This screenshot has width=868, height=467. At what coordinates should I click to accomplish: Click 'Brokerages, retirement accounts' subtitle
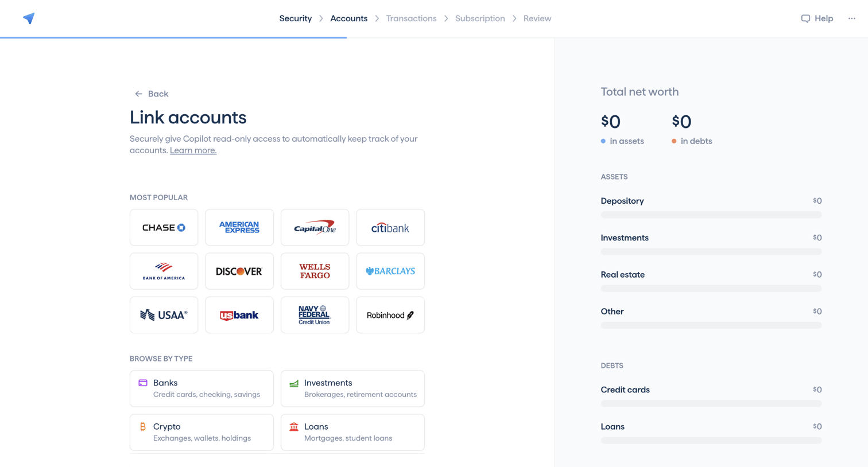coord(361,395)
